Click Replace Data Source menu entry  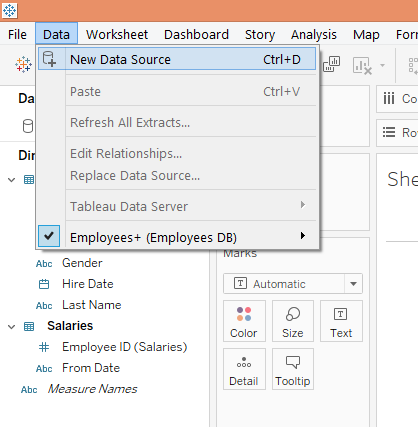click(x=177, y=175)
